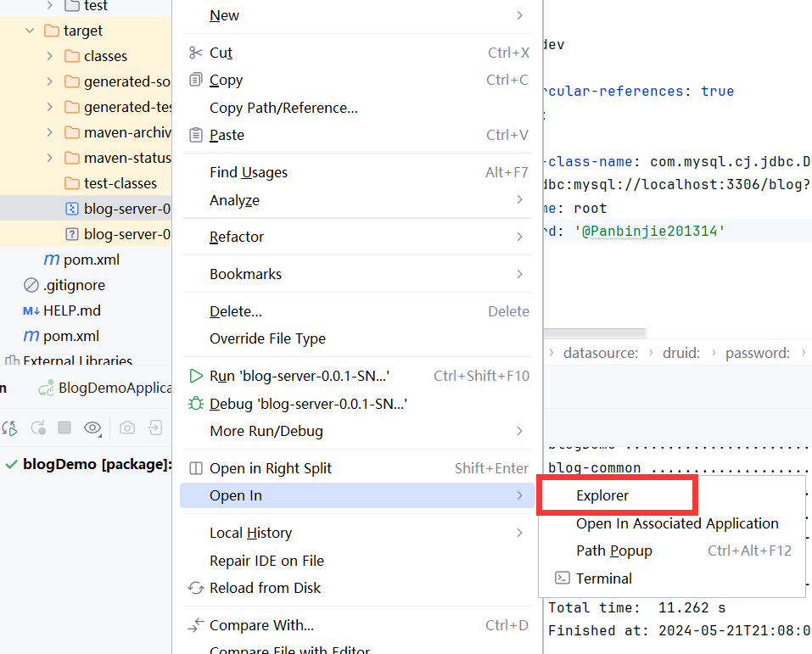The height and width of the screenshot is (654, 812).
Task: Click the Cut scissors menu entry
Action: pos(221,53)
